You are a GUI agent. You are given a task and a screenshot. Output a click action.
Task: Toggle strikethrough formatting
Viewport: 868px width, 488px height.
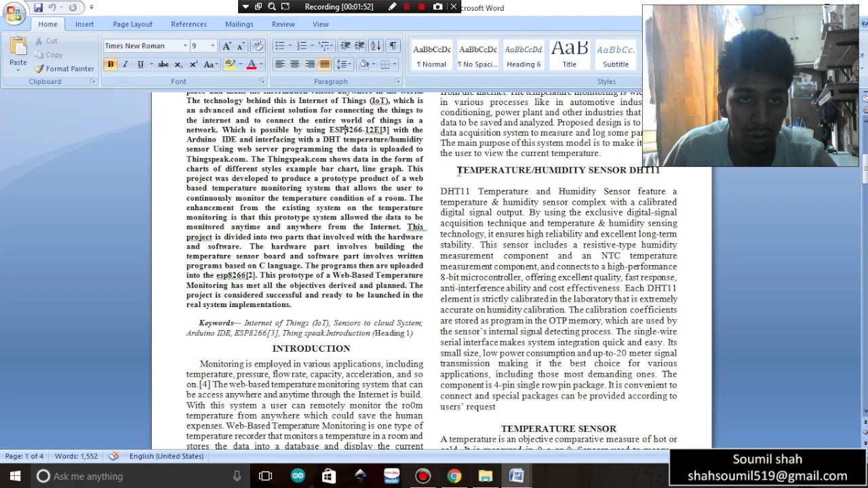point(163,64)
